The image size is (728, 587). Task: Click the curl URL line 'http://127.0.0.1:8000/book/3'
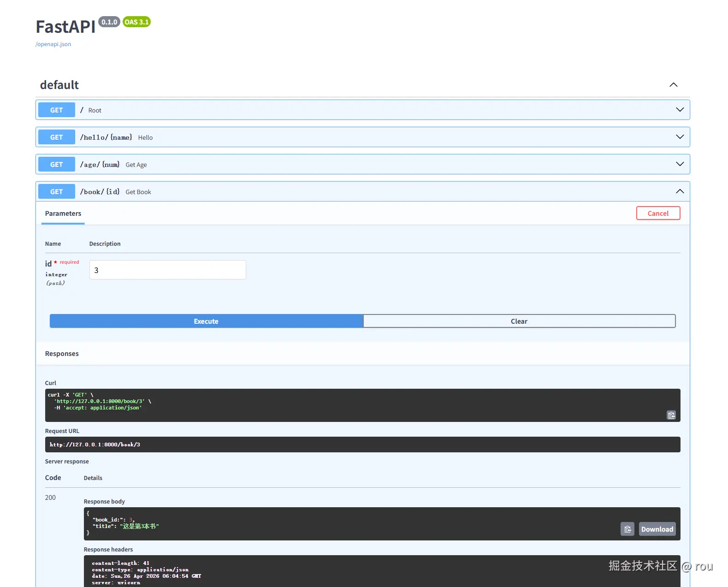(x=100, y=401)
